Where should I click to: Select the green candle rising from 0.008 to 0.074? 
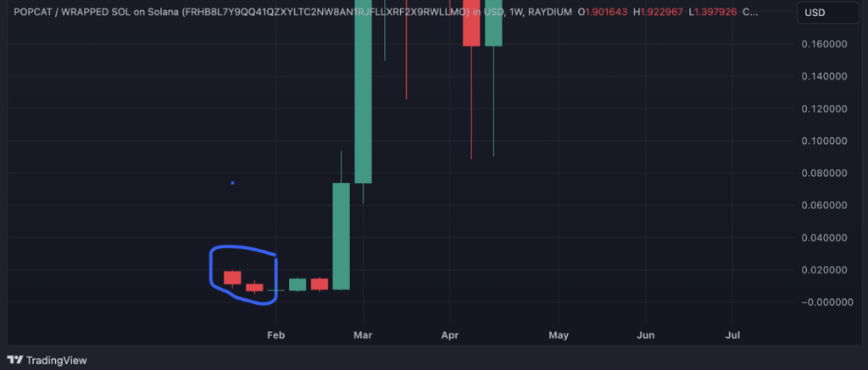coord(341,236)
